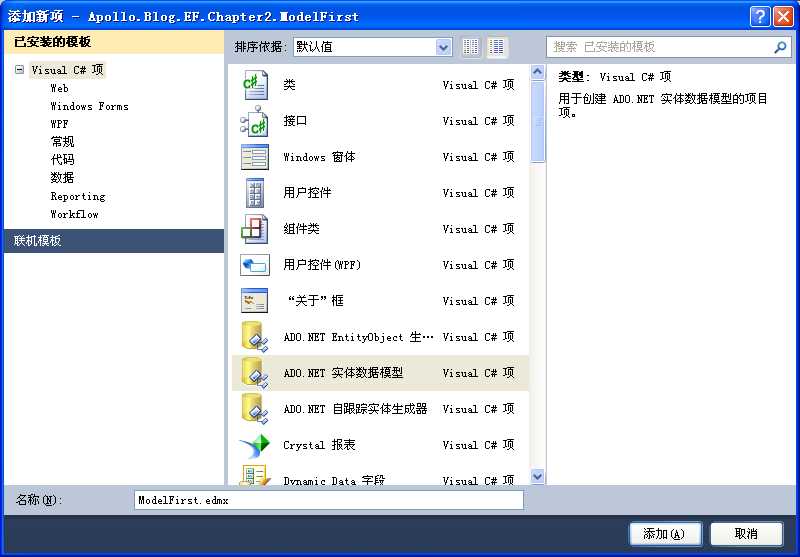Select the Web category

(60, 88)
